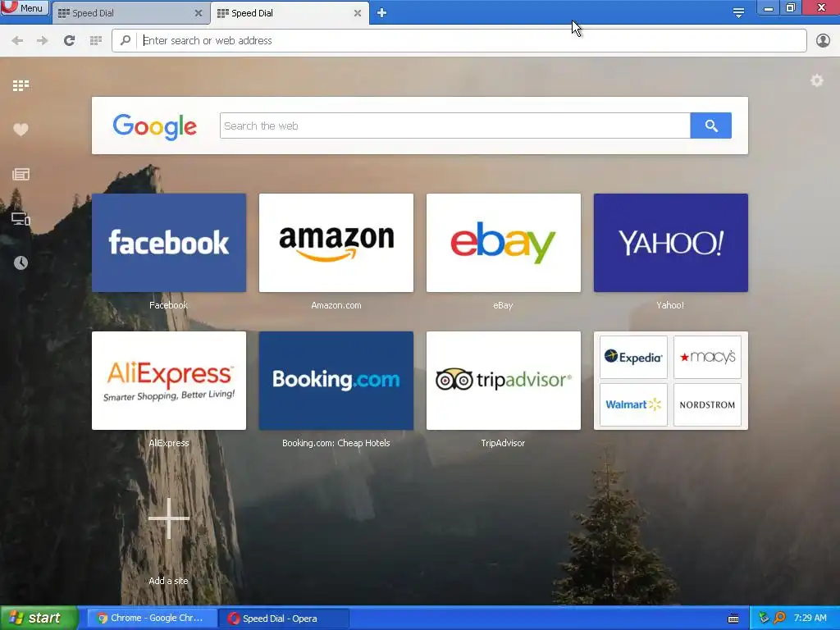
Task: Click the Amazon.com label text
Action: [x=336, y=305]
